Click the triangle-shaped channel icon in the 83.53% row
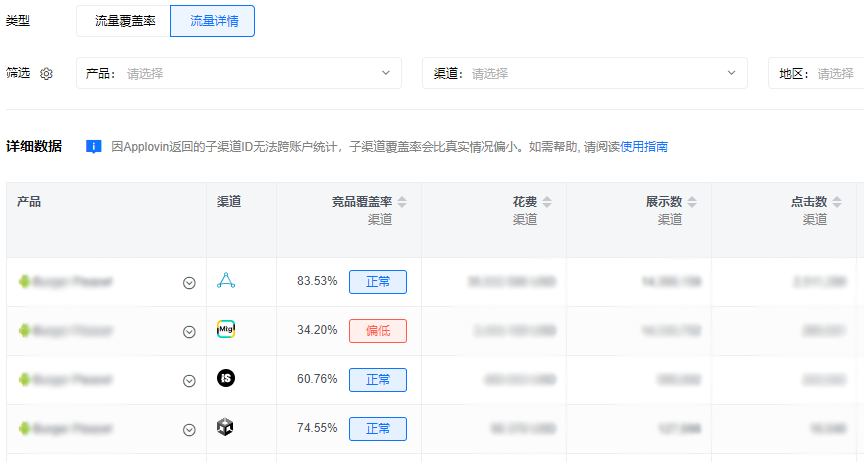 point(226,281)
